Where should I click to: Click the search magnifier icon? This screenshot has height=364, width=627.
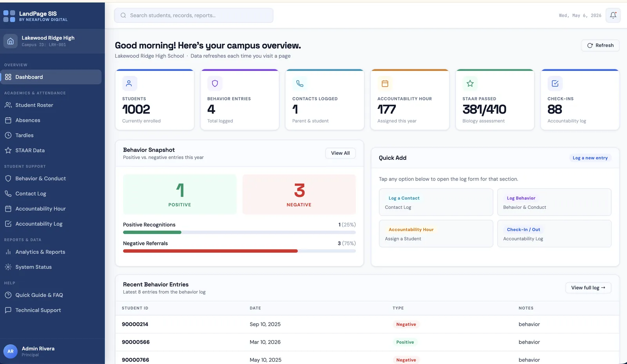(x=123, y=15)
